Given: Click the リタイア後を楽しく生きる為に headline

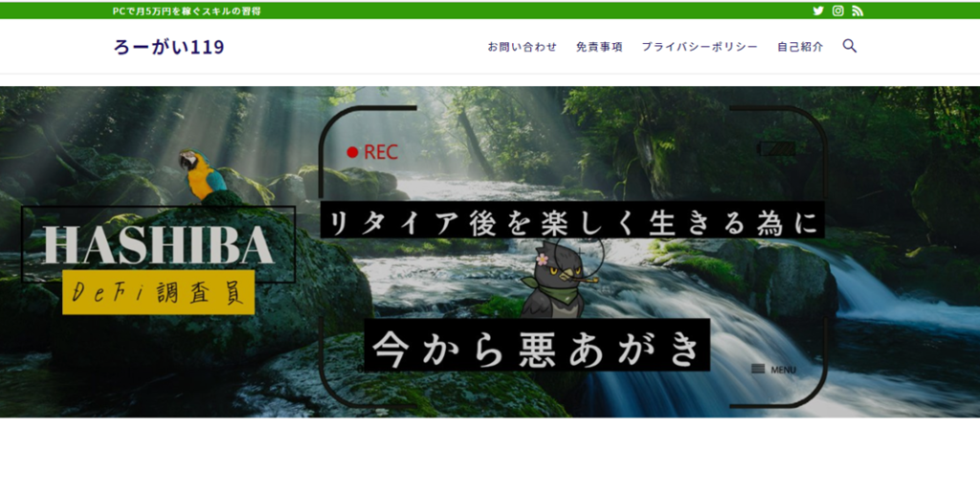Looking at the screenshot, I should [x=572, y=220].
